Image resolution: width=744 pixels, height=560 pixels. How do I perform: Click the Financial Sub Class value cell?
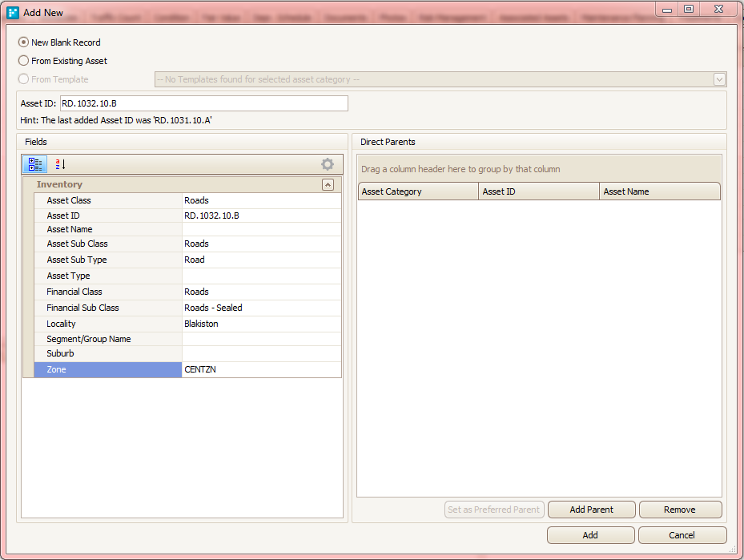pos(261,308)
